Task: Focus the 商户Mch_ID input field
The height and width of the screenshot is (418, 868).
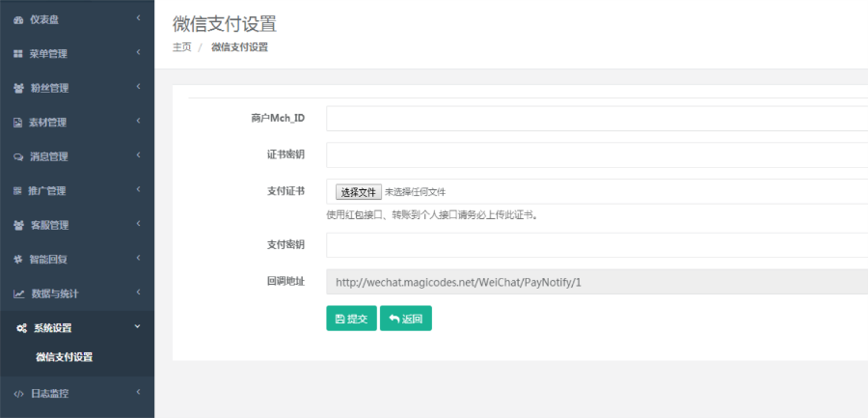Action: tap(597, 119)
